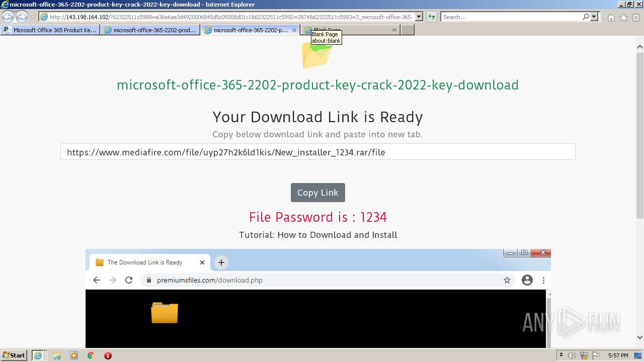
Task: Run search with the magnifier icon
Action: pyautogui.click(x=586, y=17)
